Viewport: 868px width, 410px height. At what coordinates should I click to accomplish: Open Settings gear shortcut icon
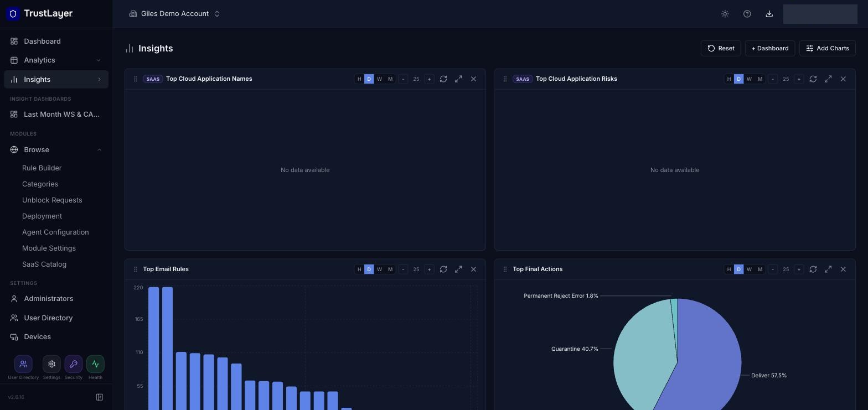pyautogui.click(x=51, y=364)
